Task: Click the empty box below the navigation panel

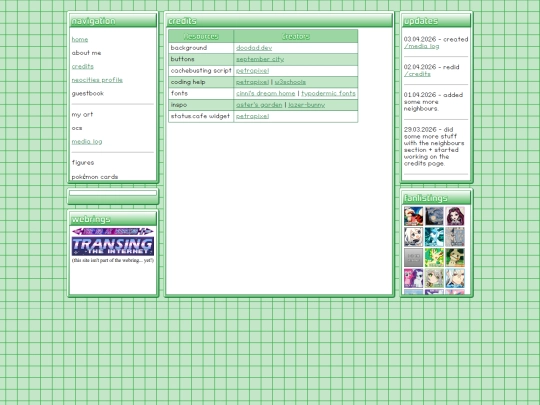Action: [x=113, y=193]
